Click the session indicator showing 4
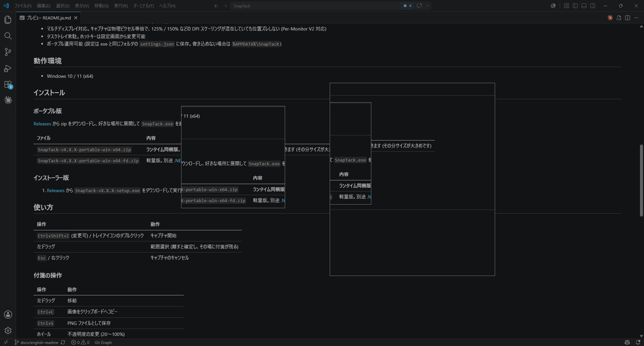644x346 pixels. point(408,6)
